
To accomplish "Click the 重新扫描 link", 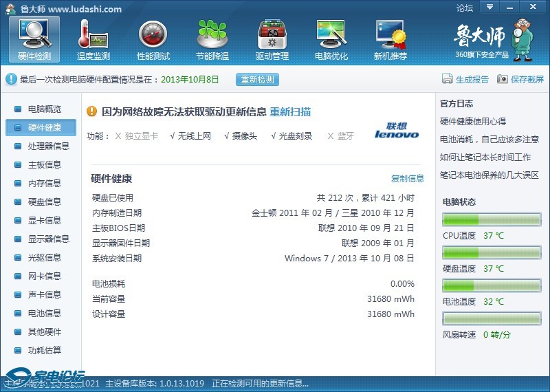I will (x=289, y=111).
